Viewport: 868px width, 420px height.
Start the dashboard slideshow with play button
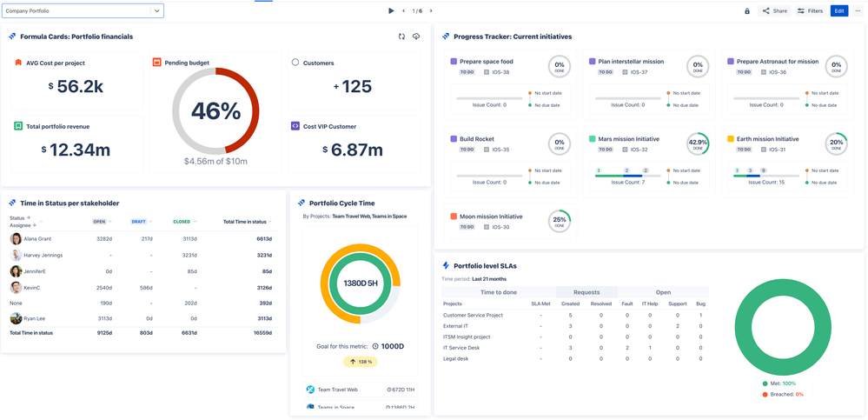[x=391, y=11]
